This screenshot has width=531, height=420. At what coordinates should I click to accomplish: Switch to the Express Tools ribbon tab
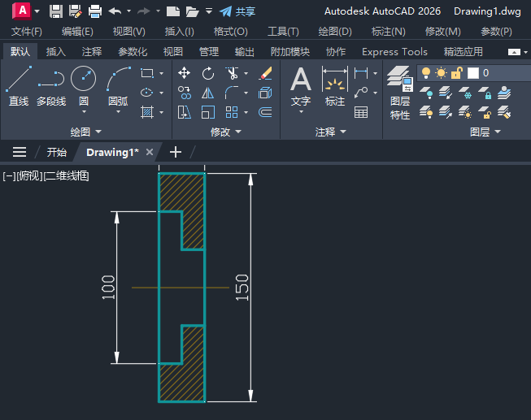tap(394, 52)
